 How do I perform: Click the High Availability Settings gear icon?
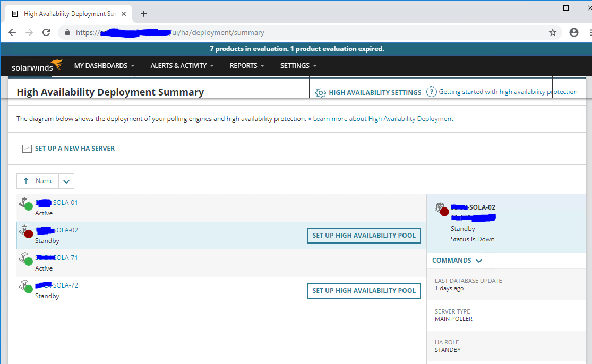pyautogui.click(x=321, y=92)
